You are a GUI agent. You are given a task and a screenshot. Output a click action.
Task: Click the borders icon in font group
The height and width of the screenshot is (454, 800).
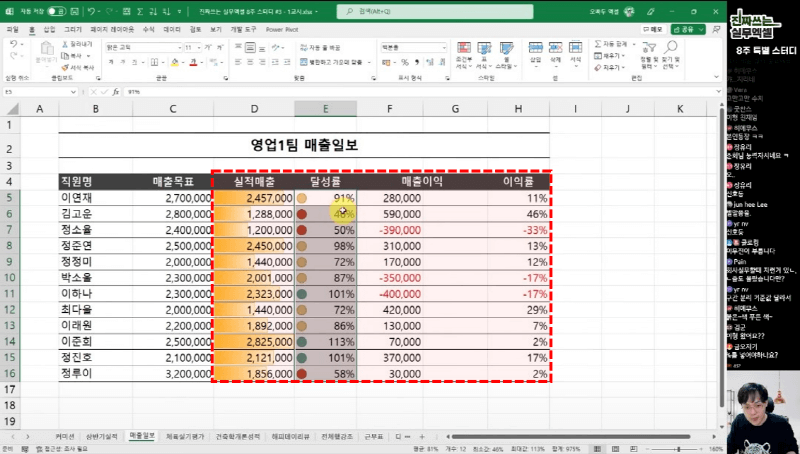(155, 62)
